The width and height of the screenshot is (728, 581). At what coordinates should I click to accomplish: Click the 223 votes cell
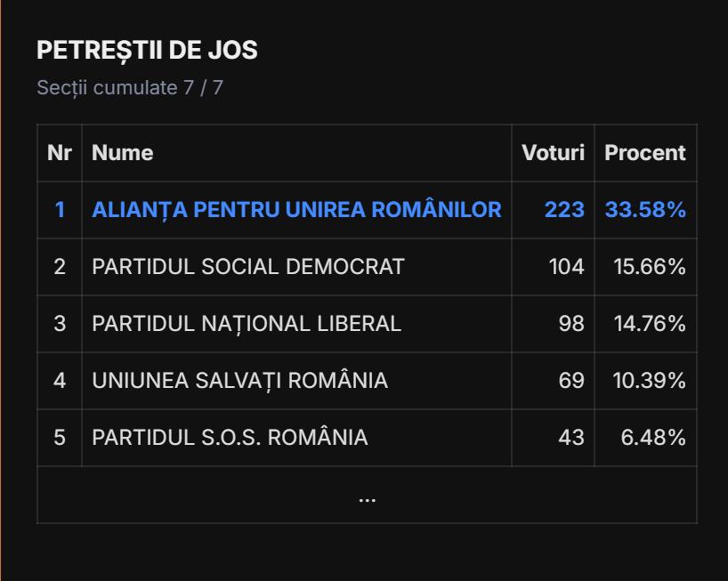[x=564, y=210]
